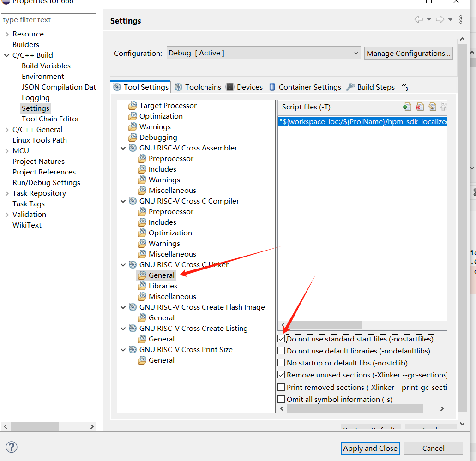Check Omit all symbol information (-s)

(282, 399)
